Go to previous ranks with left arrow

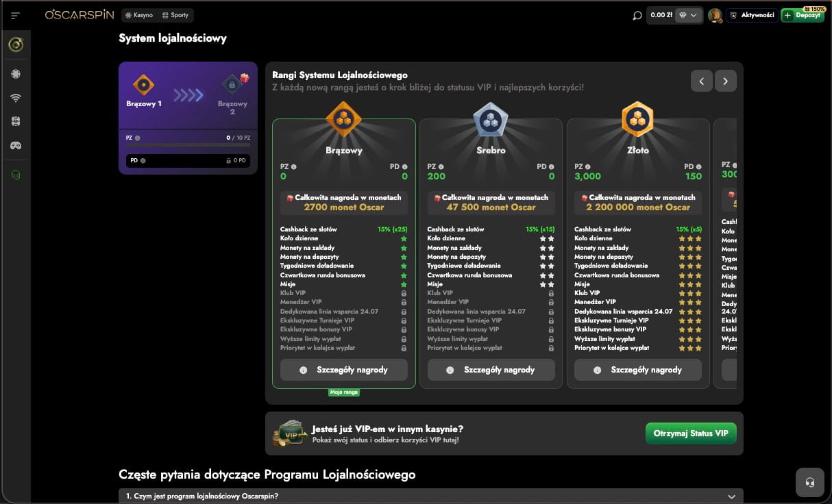[701, 81]
